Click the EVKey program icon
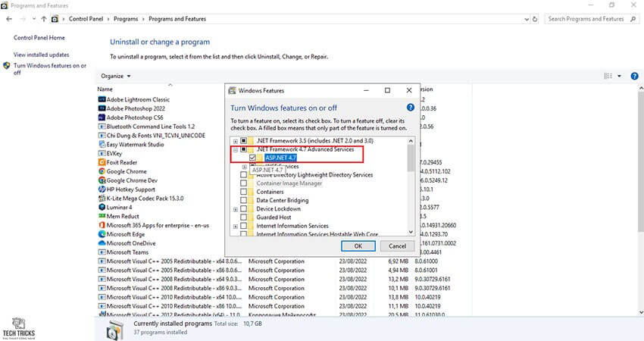 click(102, 153)
